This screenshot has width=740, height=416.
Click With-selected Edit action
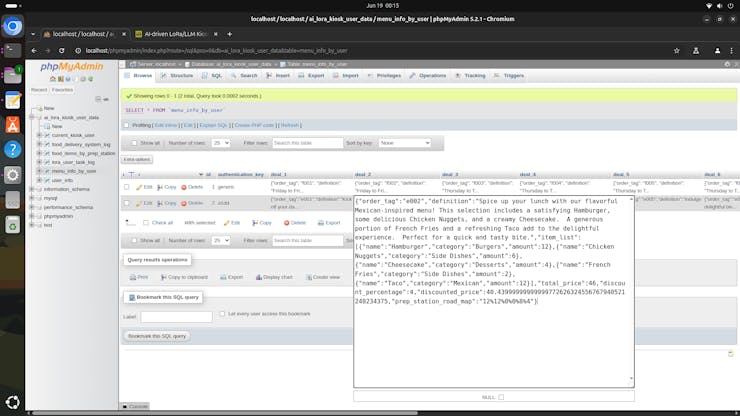point(232,223)
